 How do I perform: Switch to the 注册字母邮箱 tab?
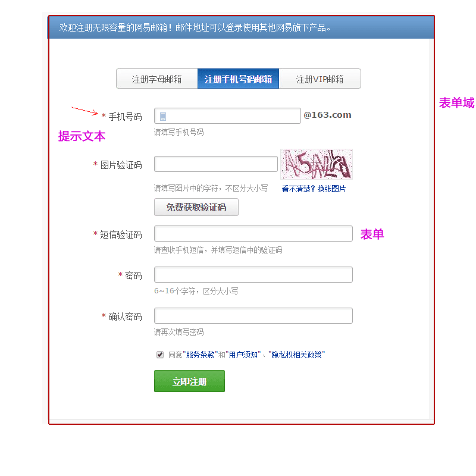[x=156, y=79]
